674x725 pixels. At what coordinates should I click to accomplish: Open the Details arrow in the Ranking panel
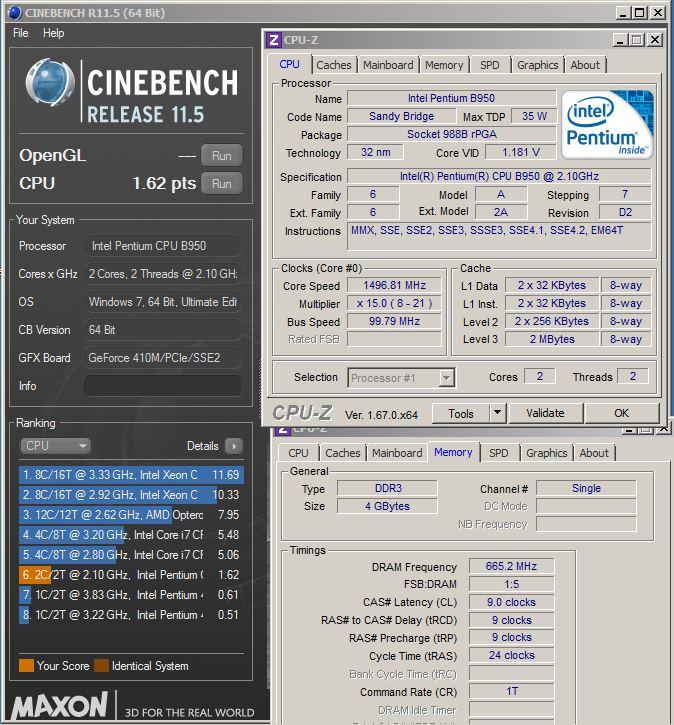pos(234,446)
